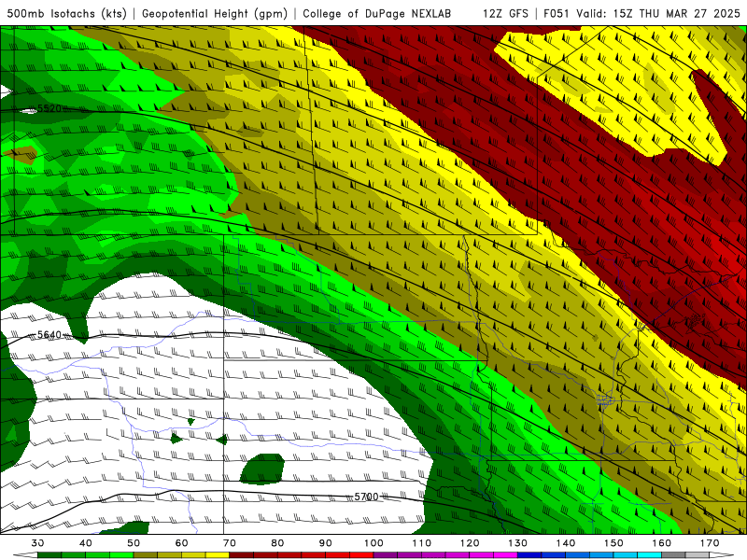
Task: Click the '500mb Isotachs (kts)' title text
Action: [66, 13]
